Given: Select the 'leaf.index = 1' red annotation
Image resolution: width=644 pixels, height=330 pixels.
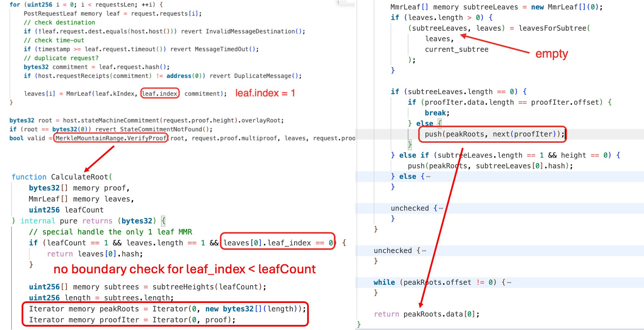Looking at the screenshot, I should 265,93.
